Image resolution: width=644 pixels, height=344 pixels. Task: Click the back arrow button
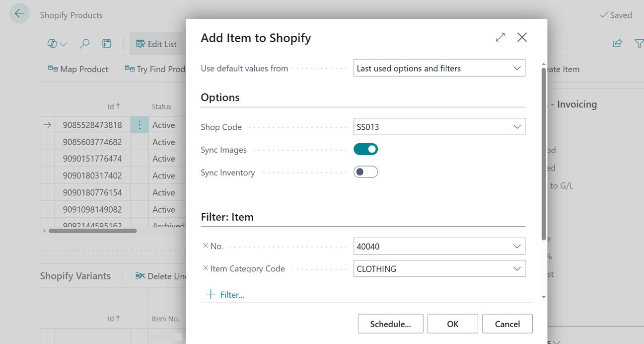(x=19, y=14)
